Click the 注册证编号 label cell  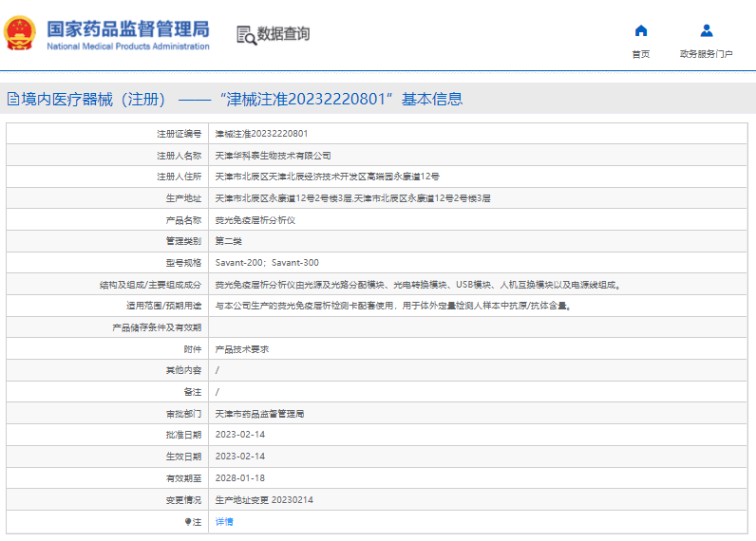tap(107, 134)
